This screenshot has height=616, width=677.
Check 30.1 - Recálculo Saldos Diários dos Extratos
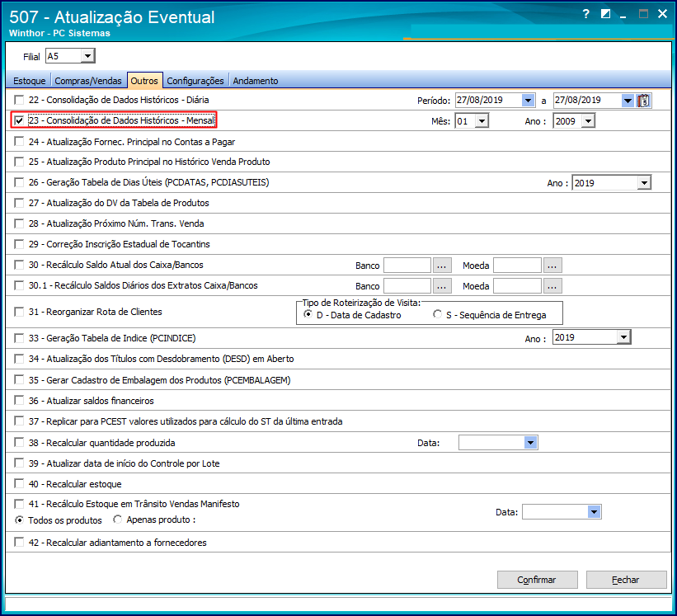coord(19,286)
